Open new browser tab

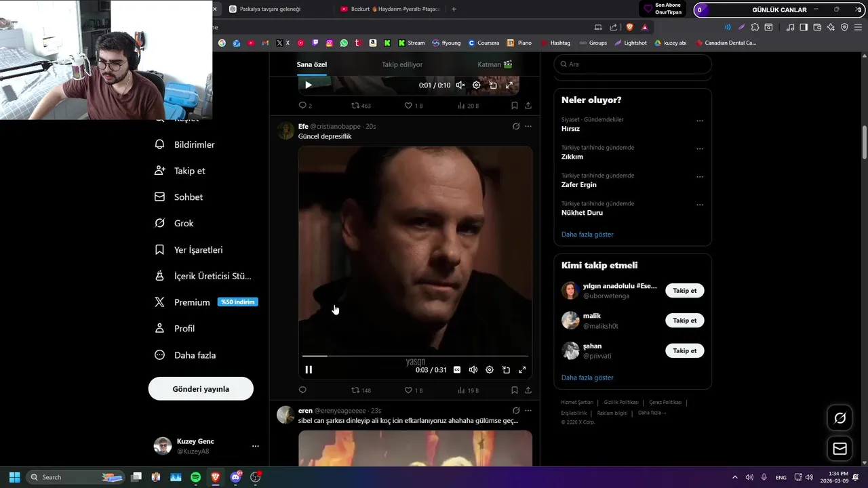click(454, 9)
